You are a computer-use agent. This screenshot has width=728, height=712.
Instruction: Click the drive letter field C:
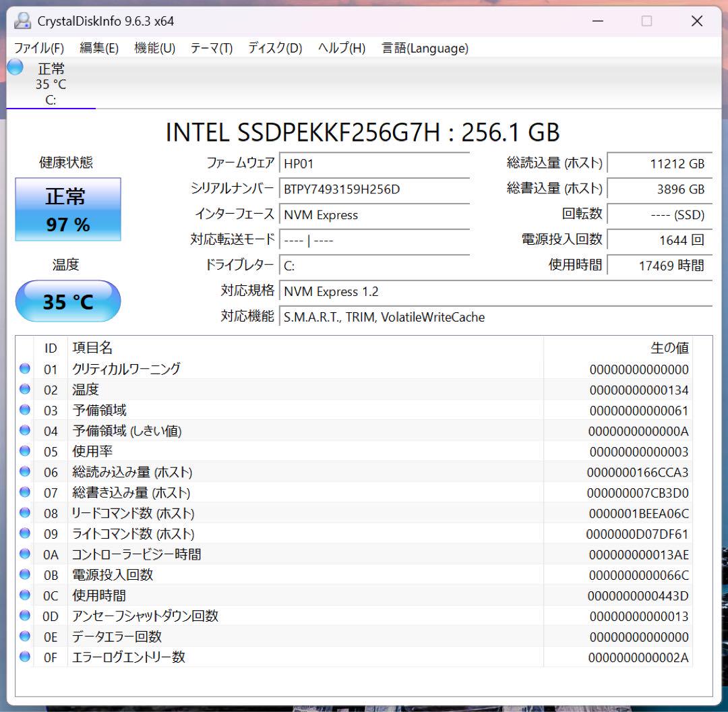(x=374, y=266)
